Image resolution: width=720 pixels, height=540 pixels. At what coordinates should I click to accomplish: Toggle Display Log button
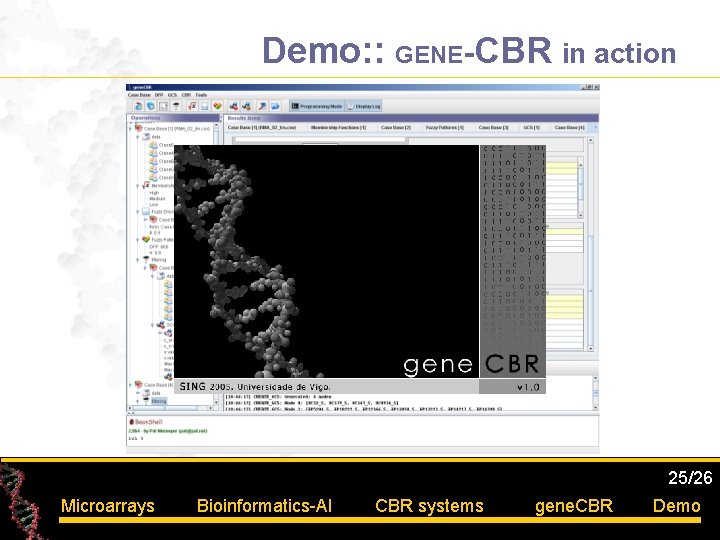pos(364,106)
